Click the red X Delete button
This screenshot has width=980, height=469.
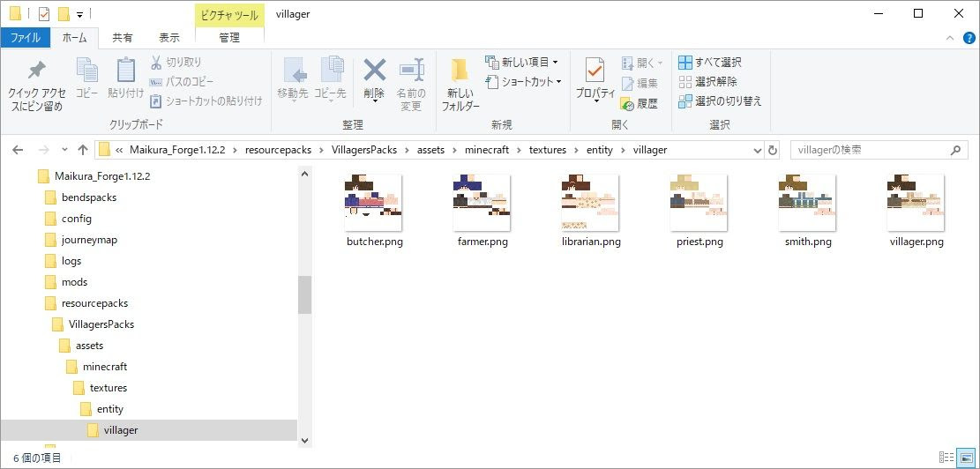pyautogui.click(x=374, y=80)
